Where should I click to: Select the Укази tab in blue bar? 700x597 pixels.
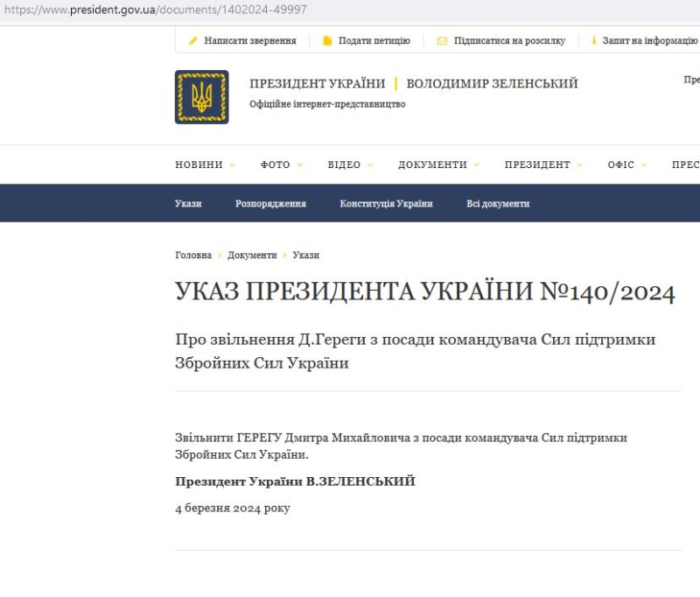(x=188, y=204)
